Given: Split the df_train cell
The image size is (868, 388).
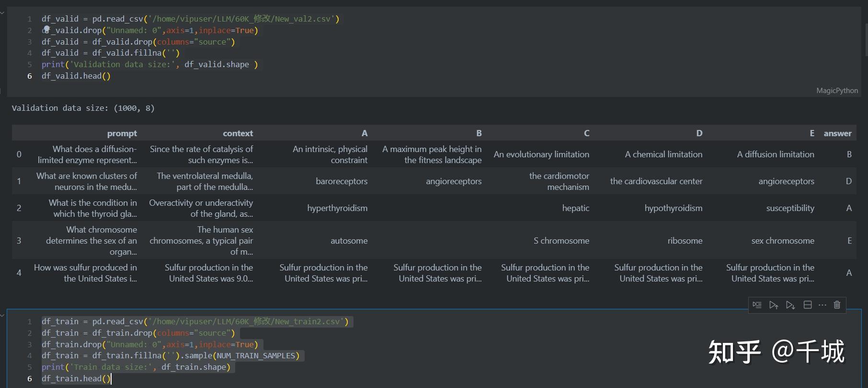Looking at the screenshot, I should [807, 305].
